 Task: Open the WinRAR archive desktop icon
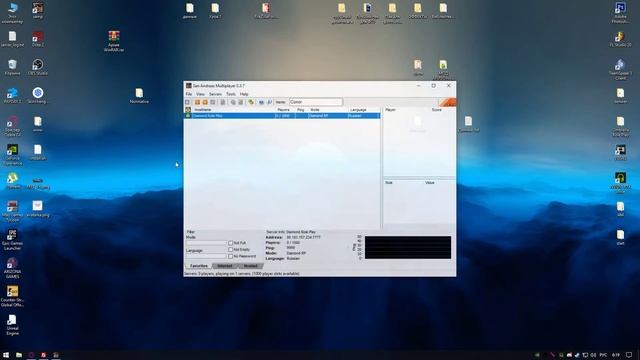point(114,41)
